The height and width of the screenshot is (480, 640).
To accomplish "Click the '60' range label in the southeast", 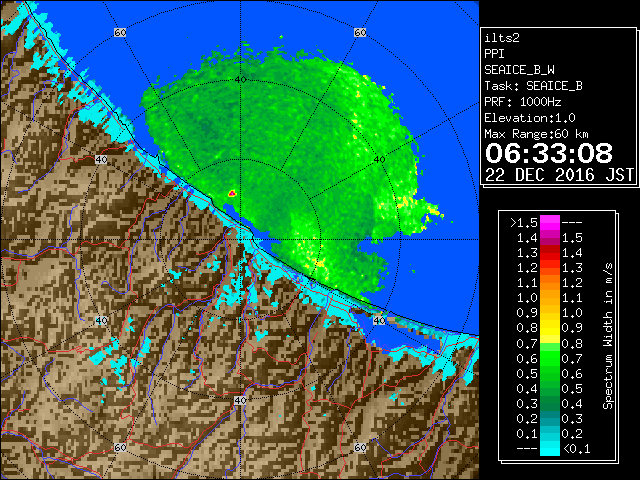I will point(360,447).
